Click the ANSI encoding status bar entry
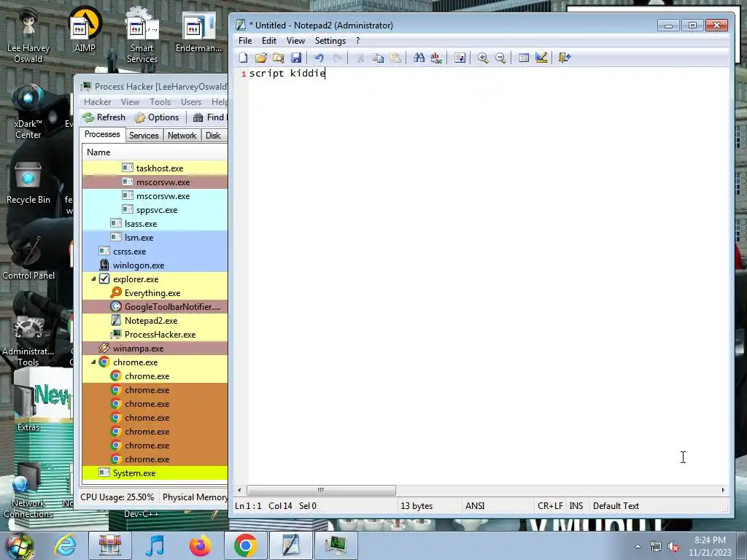This screenshot has width=747, height=560. click(x=475, y=506)
